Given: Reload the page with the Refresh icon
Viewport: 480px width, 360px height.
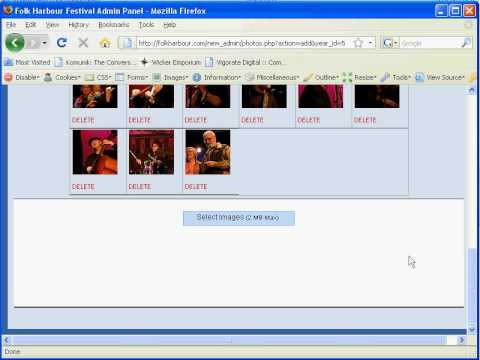Looking at the screenshot, I should 62,43.
